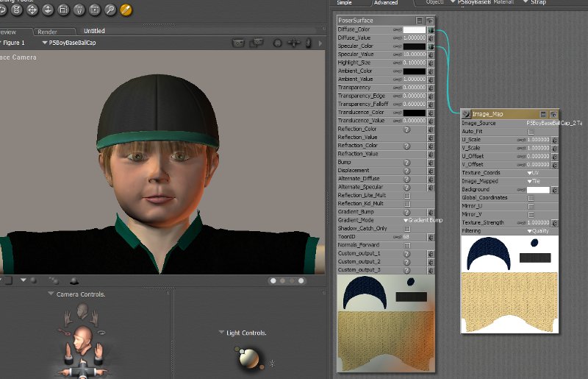The image size is (588, 379).
Task: Open the Filtering Quality dropdown
Action: 538,231
